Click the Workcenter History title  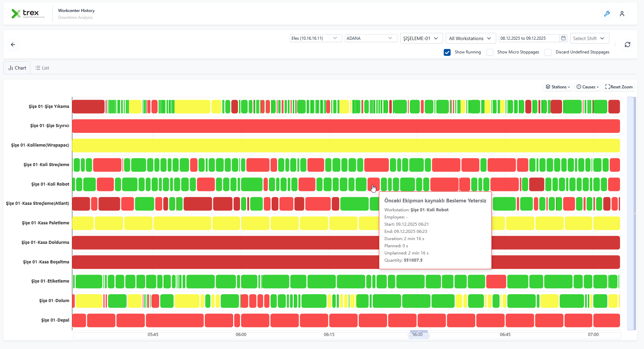(76, 11)
